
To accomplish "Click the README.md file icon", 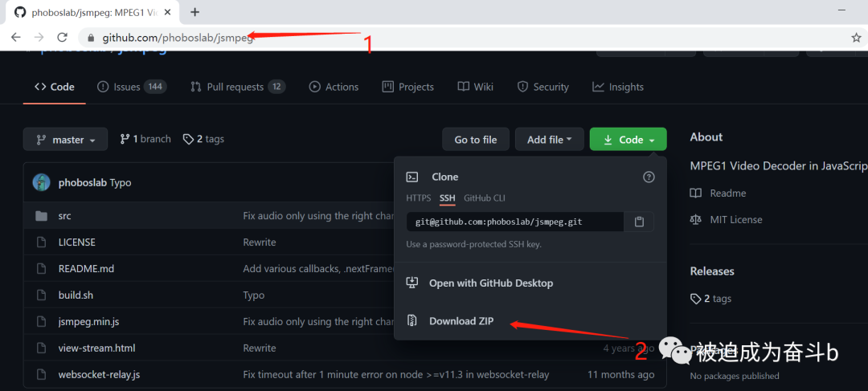I will click(41, 269).
